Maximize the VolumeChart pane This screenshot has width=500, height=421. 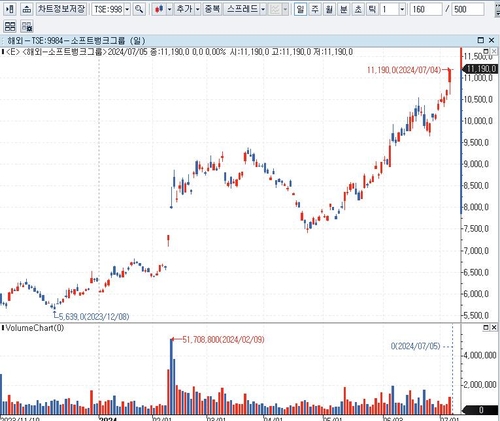pyautogui.click(x=486, y=328)
